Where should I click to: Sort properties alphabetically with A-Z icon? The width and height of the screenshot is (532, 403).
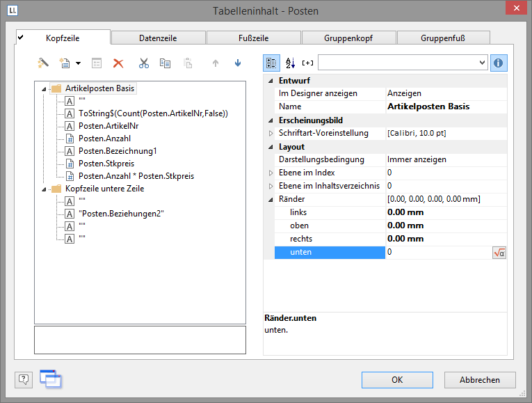291,63
